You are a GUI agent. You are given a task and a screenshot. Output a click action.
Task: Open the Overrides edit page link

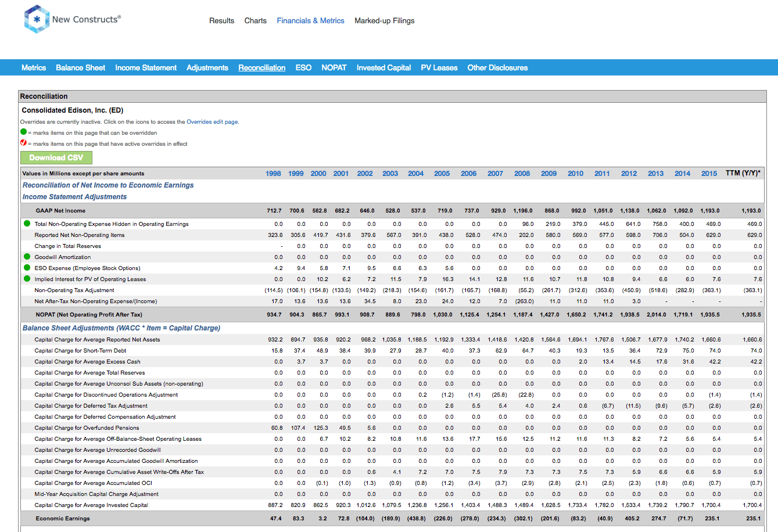click(212, 122)
